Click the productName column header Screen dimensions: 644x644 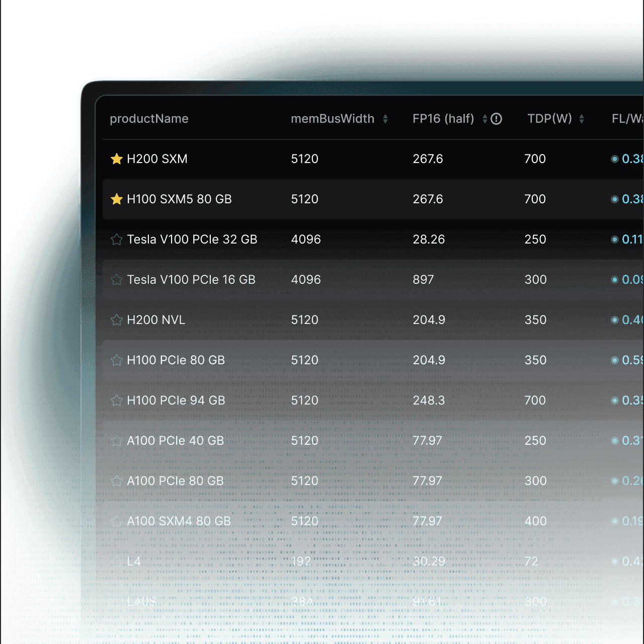pos(149,119)
